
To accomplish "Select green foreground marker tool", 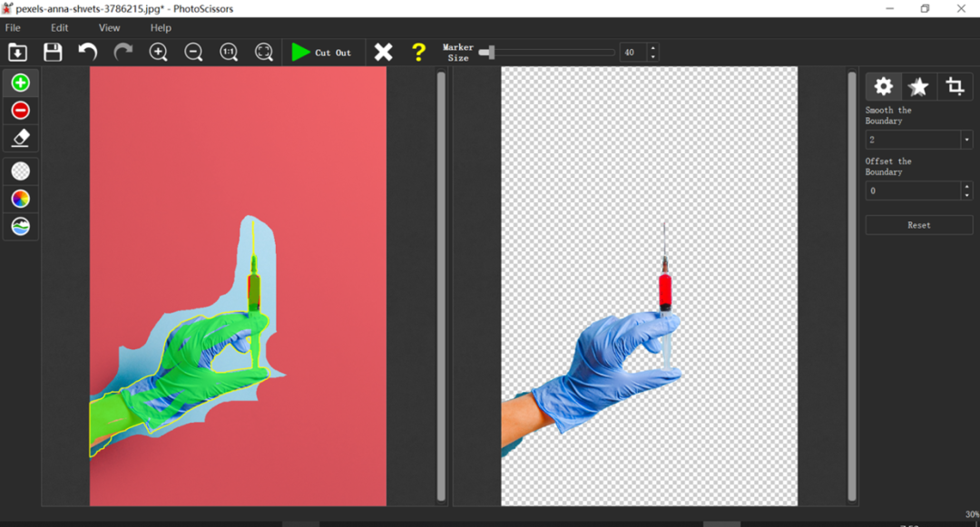I will pyautogui.click(x=21, y=83).
